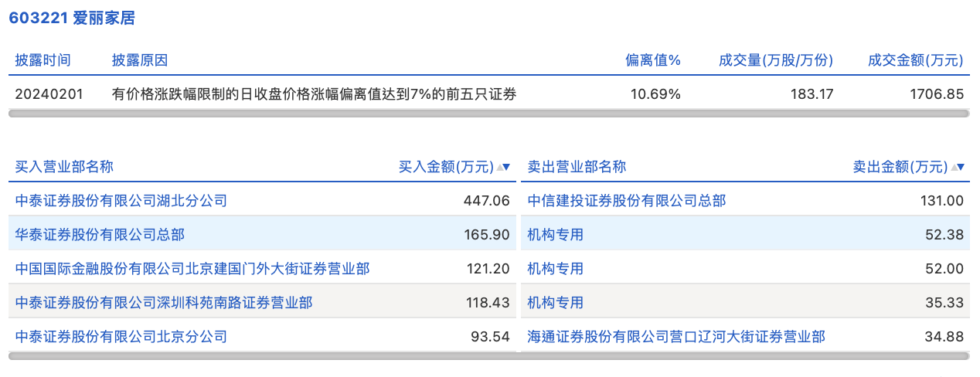The image size is (980, 377).
Task: Open 中泰证券股份有限公司北京分公司 link
Action: tap(121, 336)
